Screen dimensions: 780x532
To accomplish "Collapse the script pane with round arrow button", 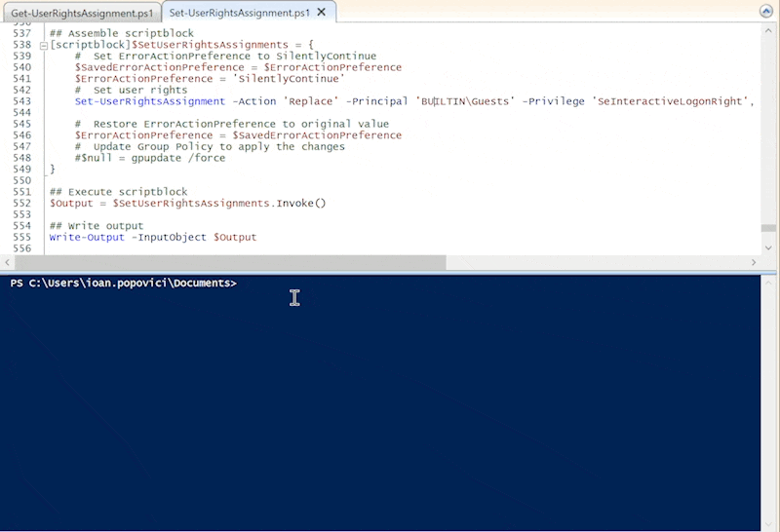I will (766, 12).
